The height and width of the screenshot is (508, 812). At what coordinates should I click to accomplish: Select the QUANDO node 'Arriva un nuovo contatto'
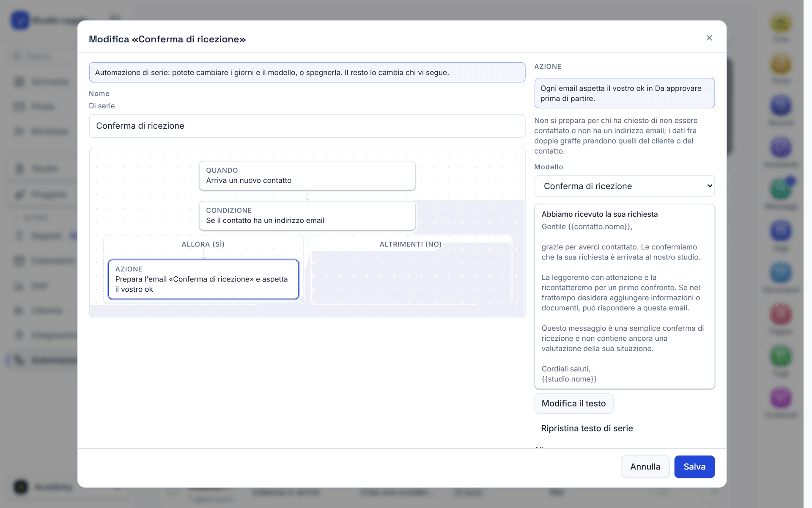click(x=307, y=175)
